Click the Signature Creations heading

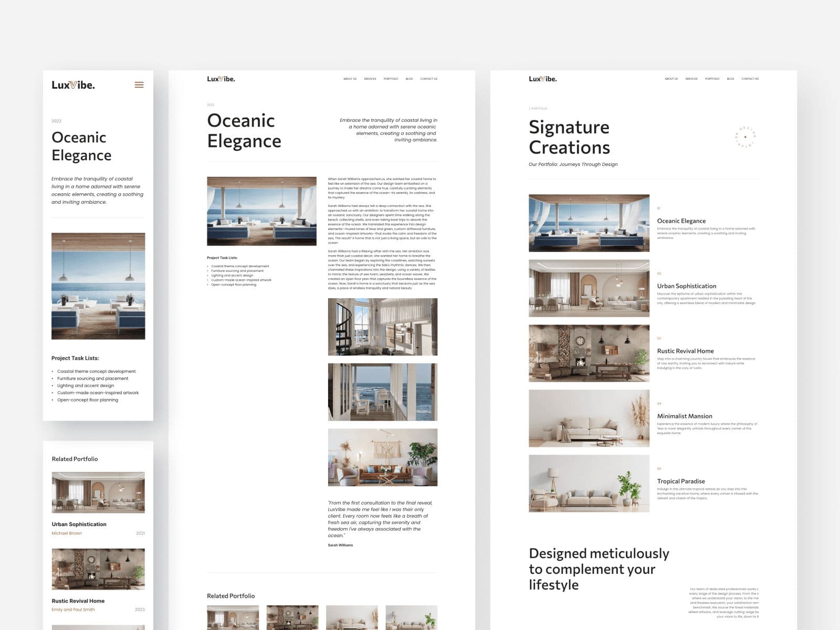pos(570,138)
